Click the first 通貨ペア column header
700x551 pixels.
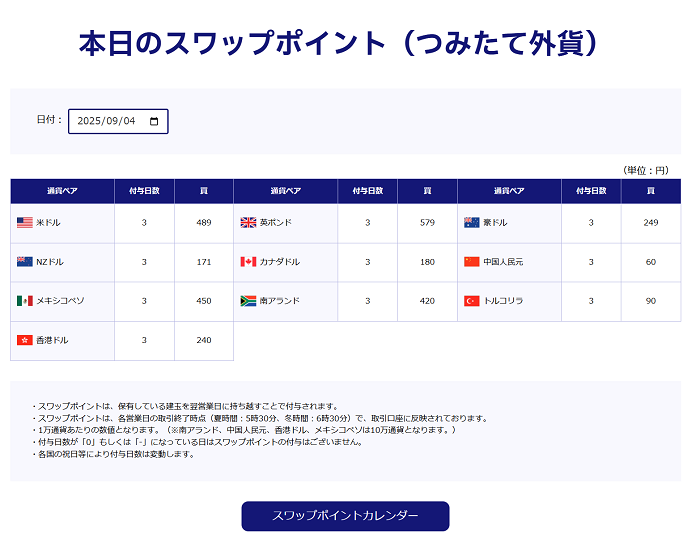tap(62, 191)
